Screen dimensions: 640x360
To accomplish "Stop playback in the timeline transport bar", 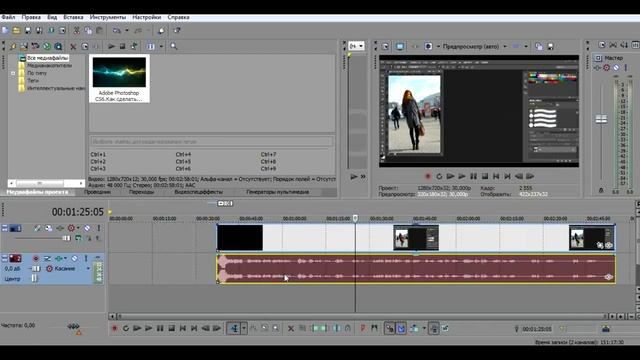I will (x=171, y=328).
